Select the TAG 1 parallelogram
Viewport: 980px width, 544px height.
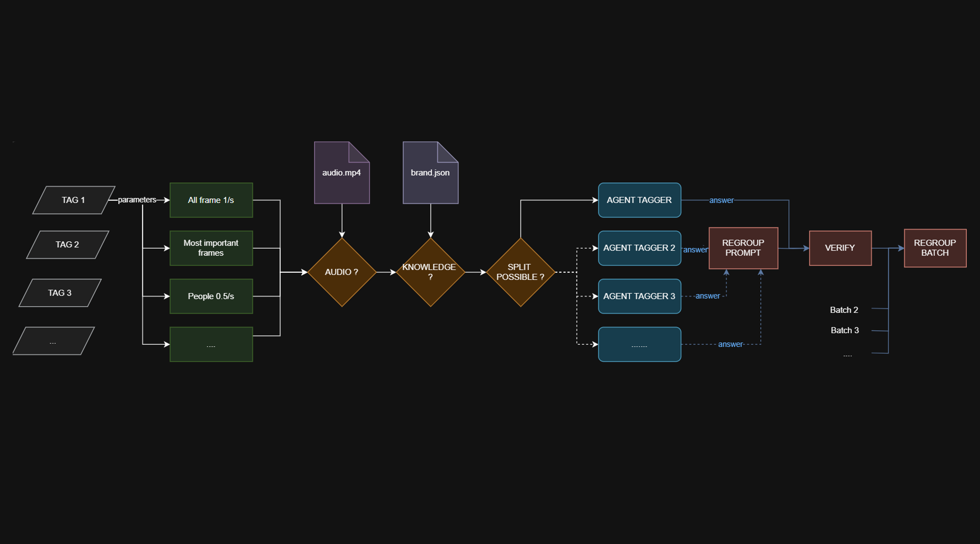tap(73, 200)
